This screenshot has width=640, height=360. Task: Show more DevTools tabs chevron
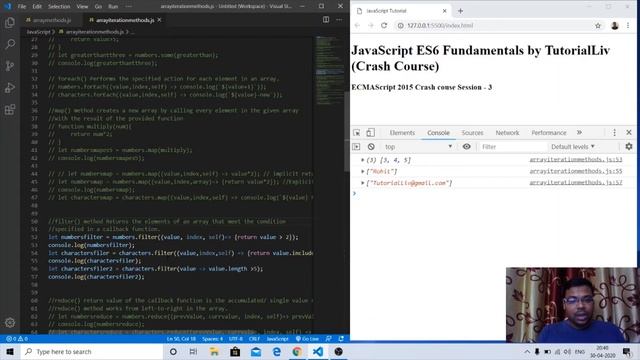(x=579, y=133)
